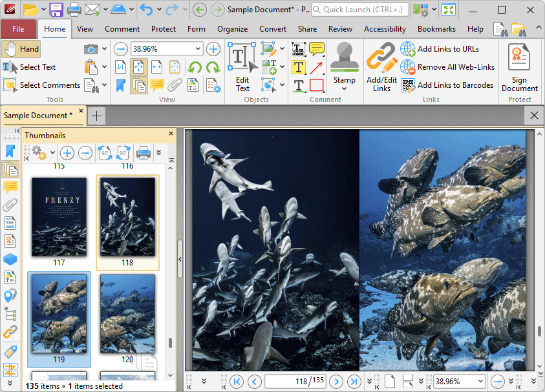
Task: Switch to the Organize ribbon tab
Action: tap(232, 29)
